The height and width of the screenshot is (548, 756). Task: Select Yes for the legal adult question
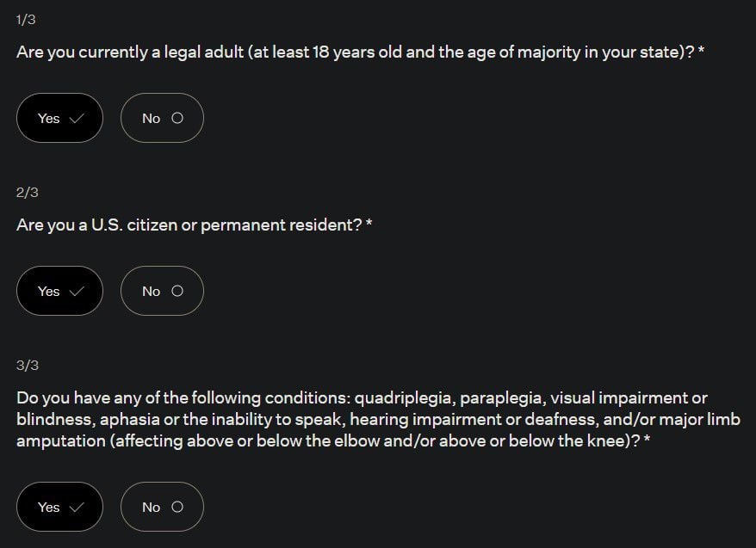[x=59, y=118]
